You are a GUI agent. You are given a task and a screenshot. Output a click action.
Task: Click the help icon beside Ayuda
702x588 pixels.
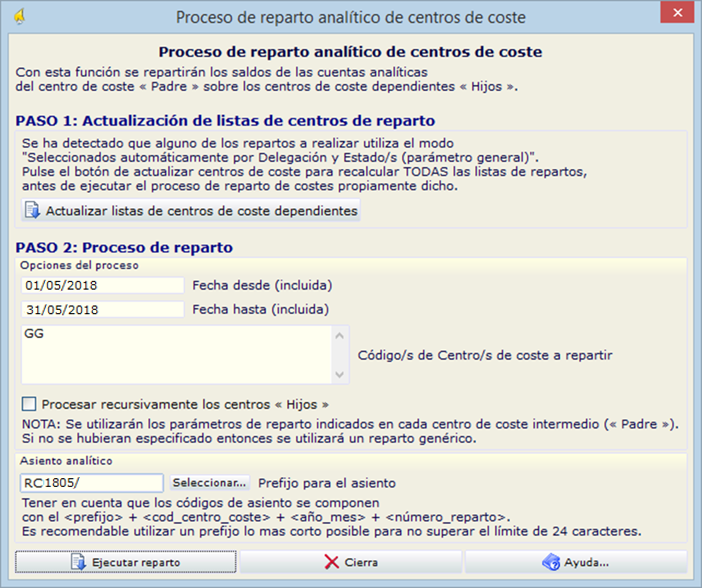(551, 562)
